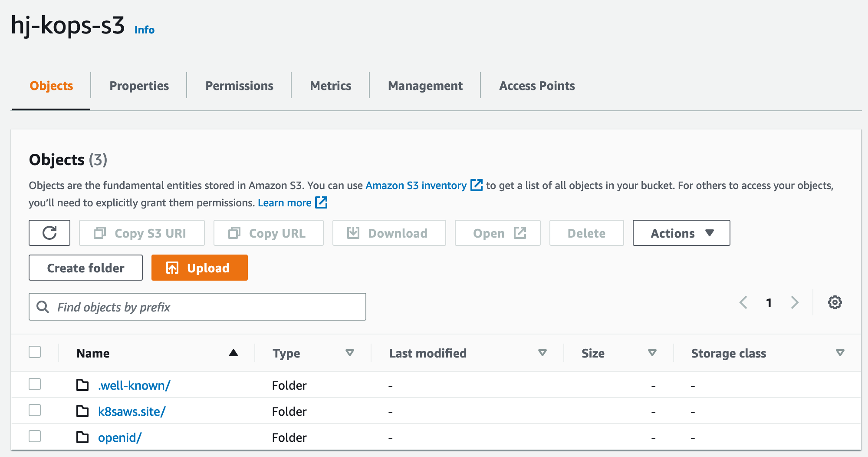
Task: Sort ascending by Name column arrow
Action: [x=233, y=353]
